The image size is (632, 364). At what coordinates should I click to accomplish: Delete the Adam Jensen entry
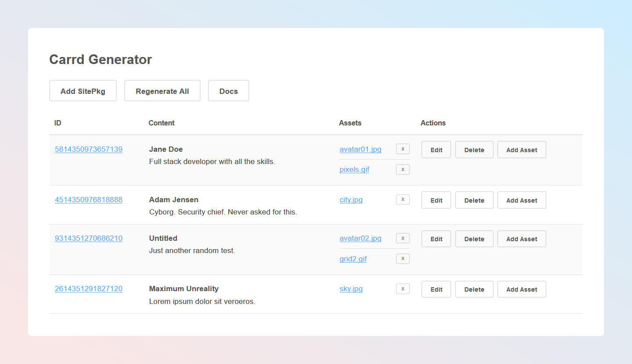pyautogui.click(x=474, y=200)
